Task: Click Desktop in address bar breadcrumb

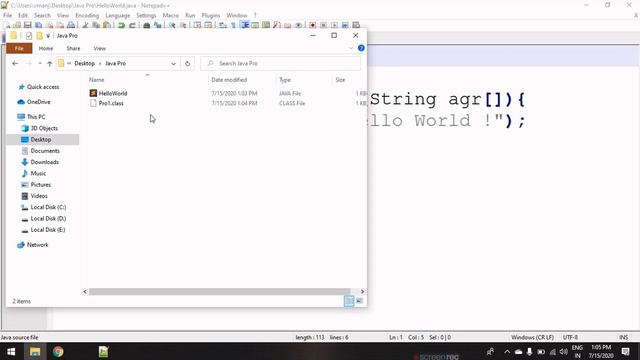Action: coord(84,64)
